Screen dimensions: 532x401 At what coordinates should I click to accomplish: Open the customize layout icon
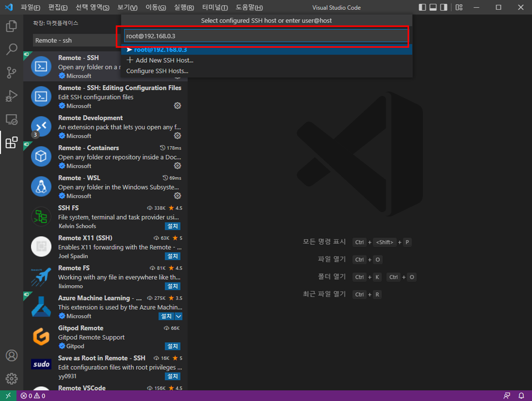(459, 7)
